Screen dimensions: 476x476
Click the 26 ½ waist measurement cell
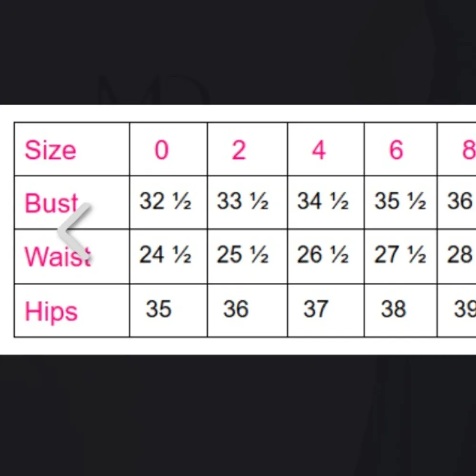coord(323,256)
